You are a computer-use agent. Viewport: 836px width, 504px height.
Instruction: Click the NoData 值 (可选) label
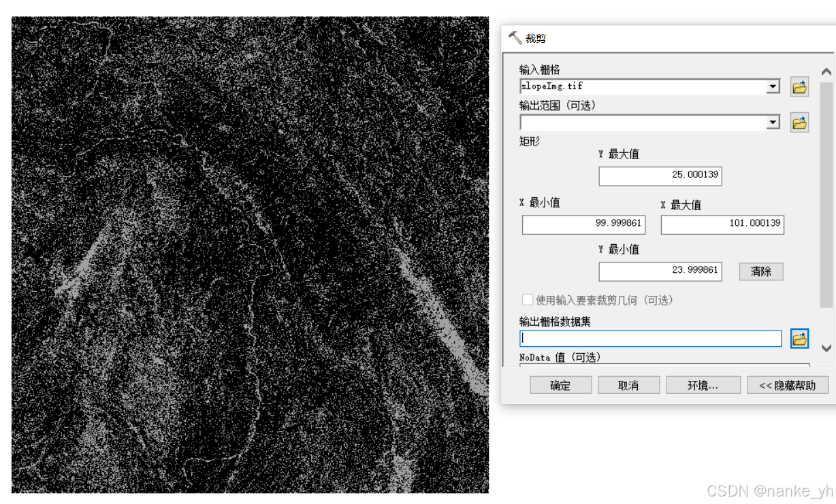point(560,357)
